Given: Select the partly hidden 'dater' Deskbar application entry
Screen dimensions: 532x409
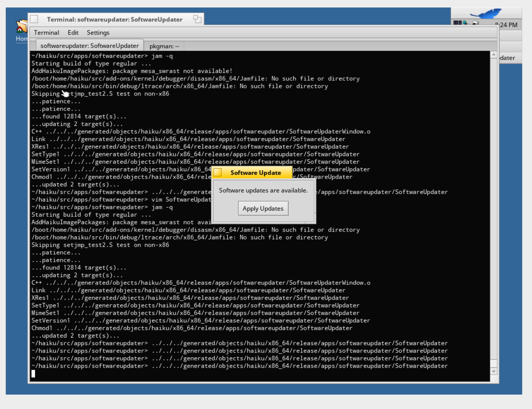Looking at the screenshot, I should (510, 58).
